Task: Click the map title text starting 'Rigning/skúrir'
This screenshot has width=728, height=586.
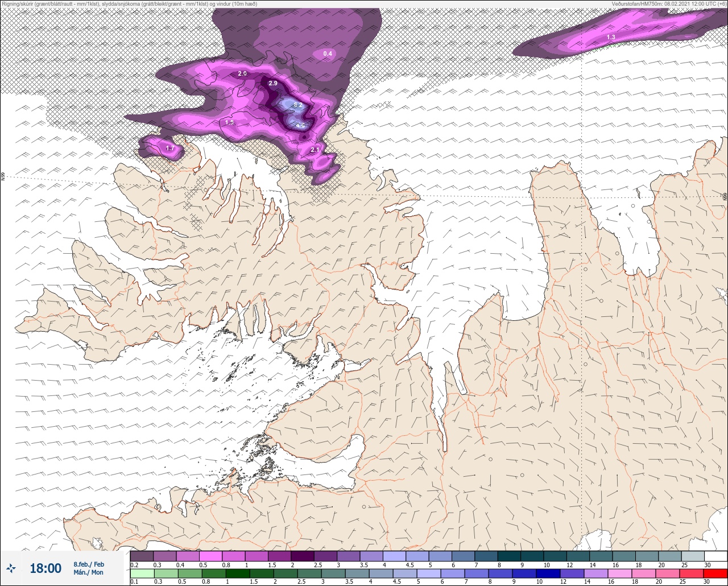Action: pyautogui.click(x=129, y=3)
